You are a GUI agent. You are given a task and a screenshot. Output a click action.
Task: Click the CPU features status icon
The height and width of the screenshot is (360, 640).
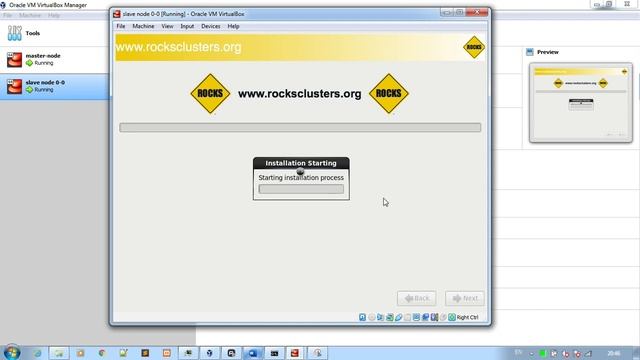(x=434, y=317)
